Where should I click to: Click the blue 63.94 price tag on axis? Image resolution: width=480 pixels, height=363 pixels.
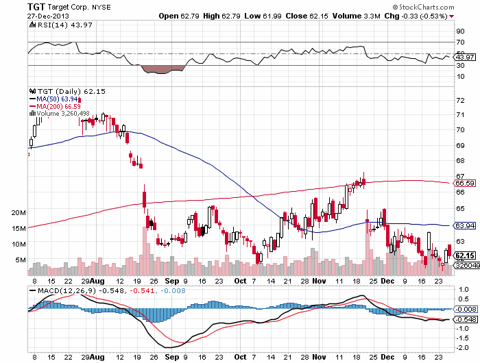coord(465,226)
